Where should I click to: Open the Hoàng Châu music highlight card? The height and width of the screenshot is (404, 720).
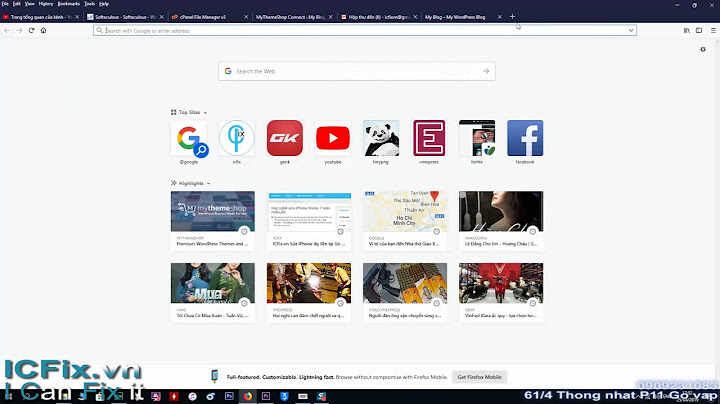[501, 220]
